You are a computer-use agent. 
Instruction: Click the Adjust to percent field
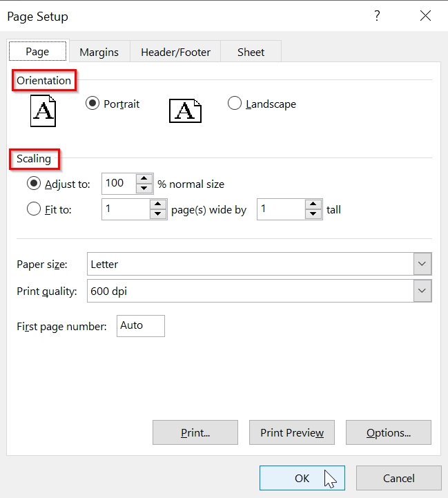click(x=119, y=184)
